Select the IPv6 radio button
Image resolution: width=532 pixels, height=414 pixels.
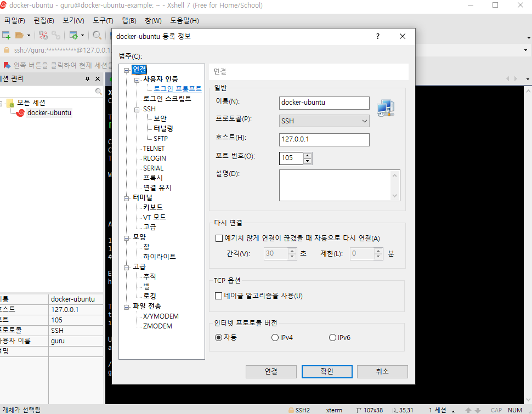332,338
